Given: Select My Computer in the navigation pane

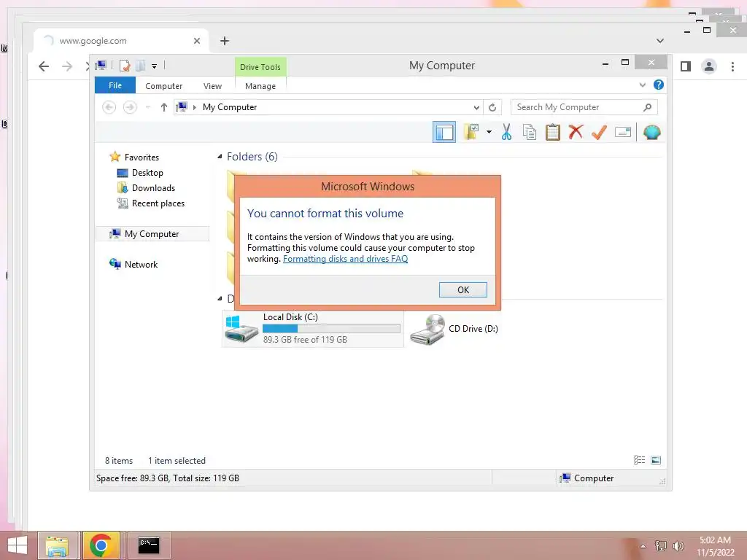Looking at the screenshot, I should pos(152,234).
